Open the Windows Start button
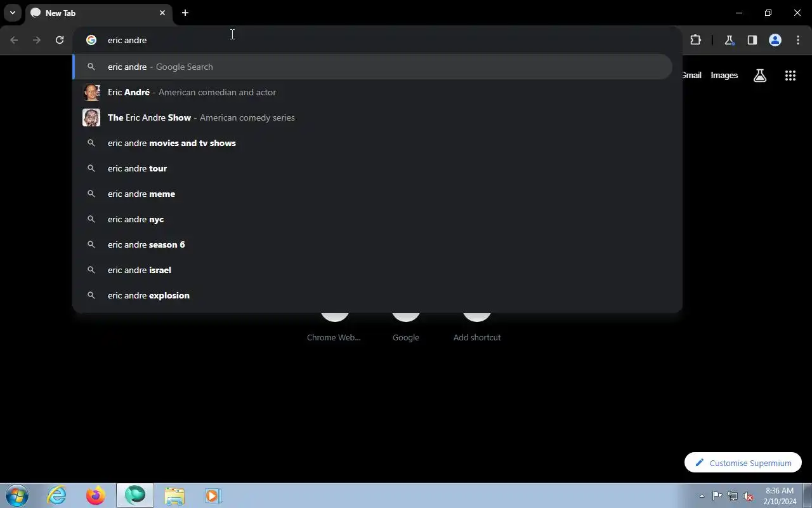 17,495
